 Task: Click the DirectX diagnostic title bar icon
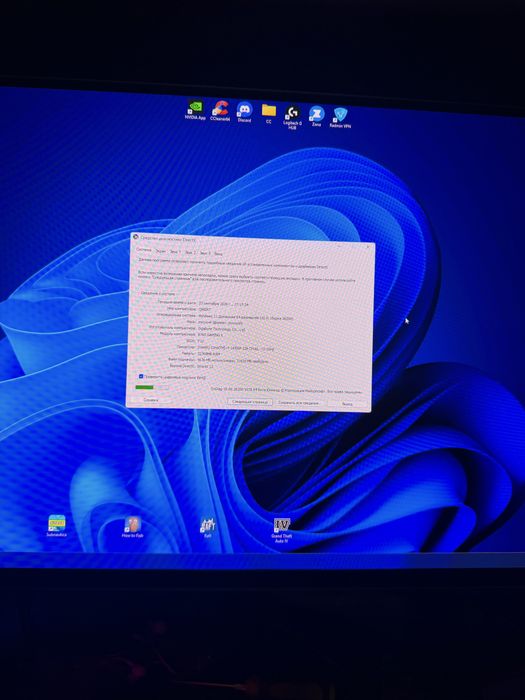(135, 237)
